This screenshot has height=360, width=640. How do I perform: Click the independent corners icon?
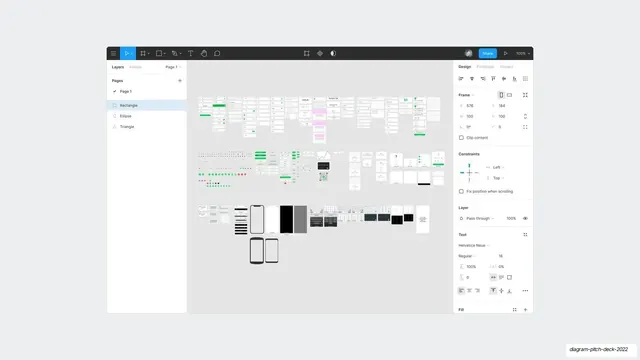coord(525,127)
